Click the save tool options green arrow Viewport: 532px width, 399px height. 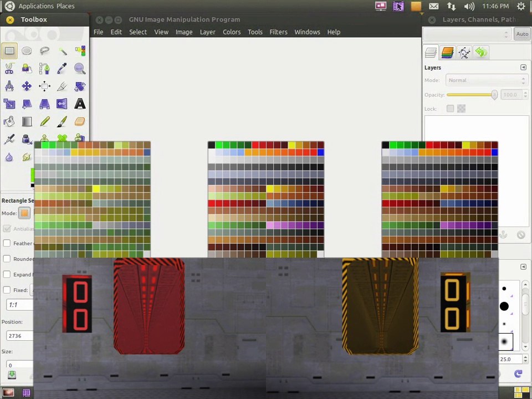click(12, 375)
